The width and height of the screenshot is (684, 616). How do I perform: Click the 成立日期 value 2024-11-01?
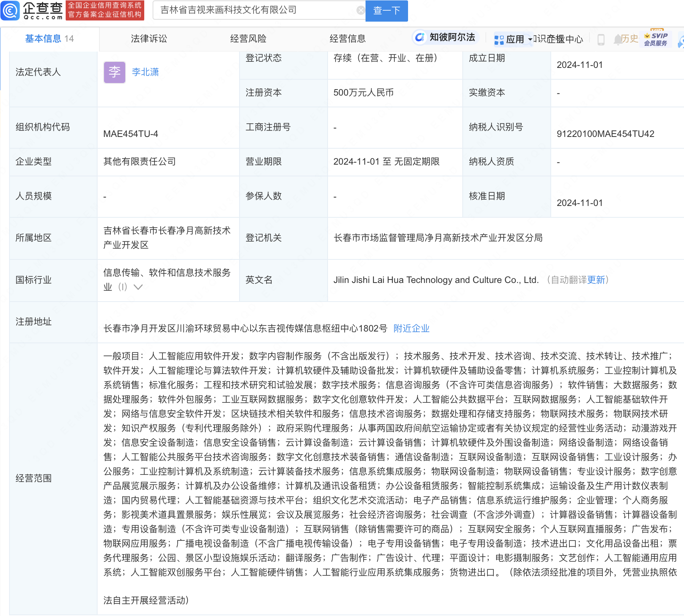pos(580,65)
